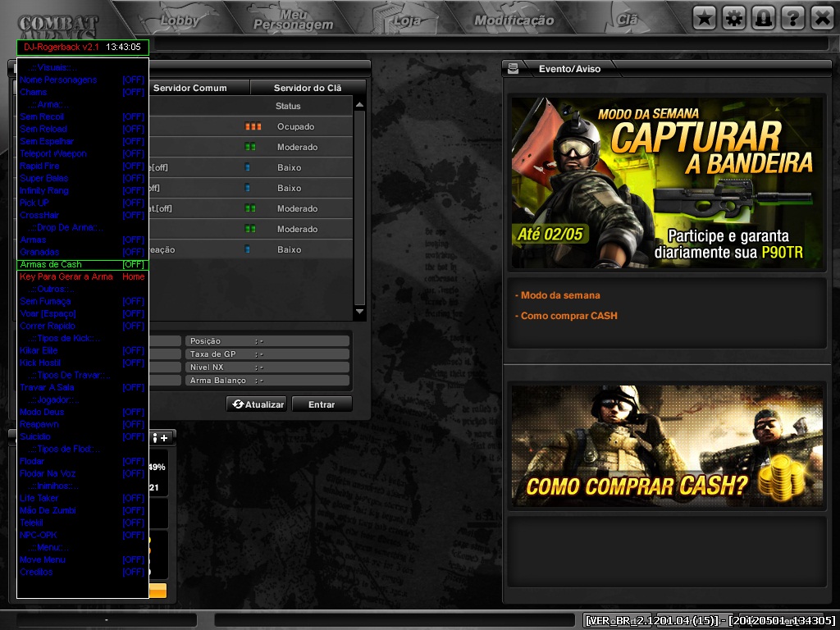Image resolution: width=840 pixels, height=630 pixels.
Task: Open the Capturar a Bandeira banner
Action: [666, 183]
